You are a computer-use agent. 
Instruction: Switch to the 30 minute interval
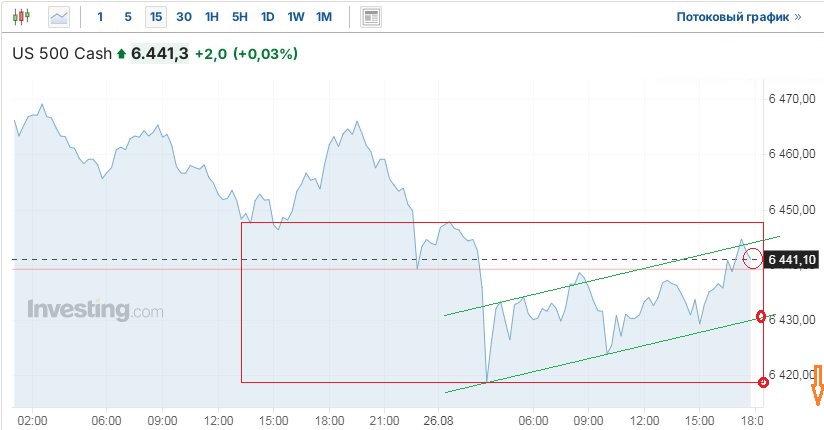[x=183, y=17]
